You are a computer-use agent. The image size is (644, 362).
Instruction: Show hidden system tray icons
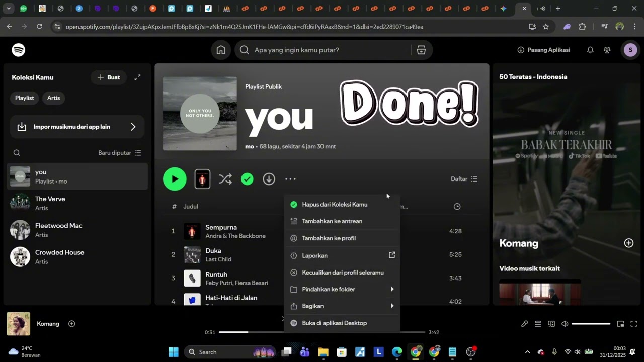pos(527,352)
